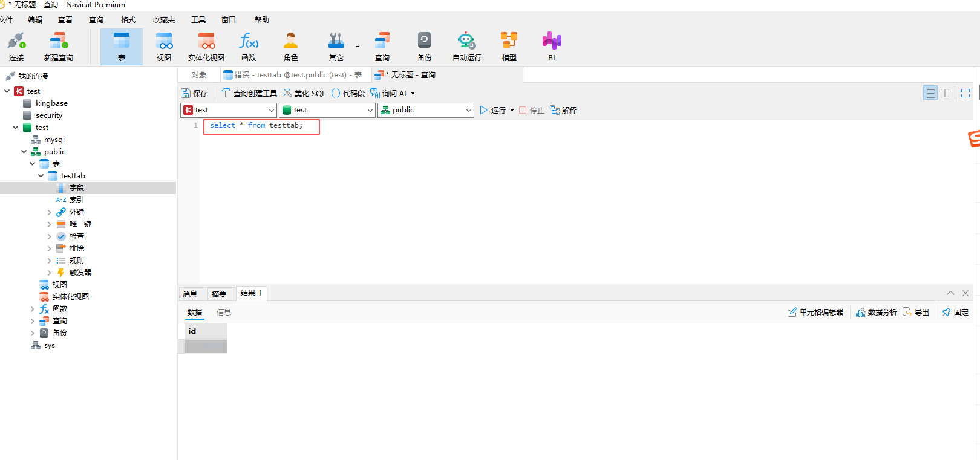Collapse the result panel with up chevron

click(x=951, y=293)
